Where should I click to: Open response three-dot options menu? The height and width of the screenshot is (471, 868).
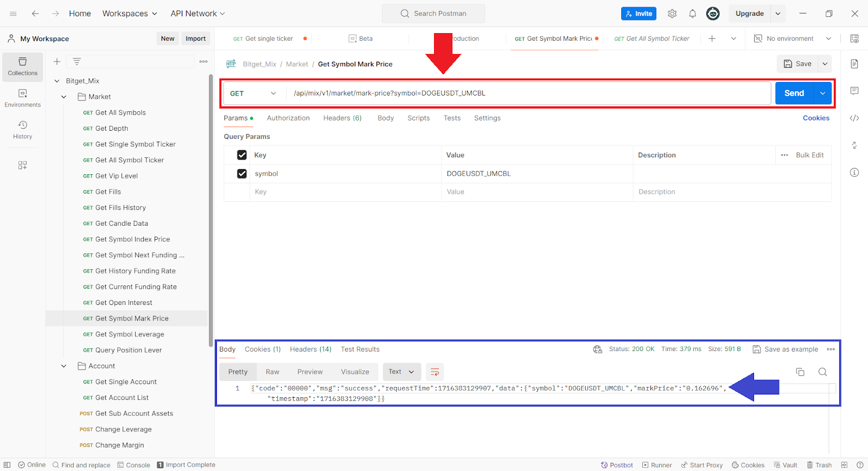[x=831, y=349]
